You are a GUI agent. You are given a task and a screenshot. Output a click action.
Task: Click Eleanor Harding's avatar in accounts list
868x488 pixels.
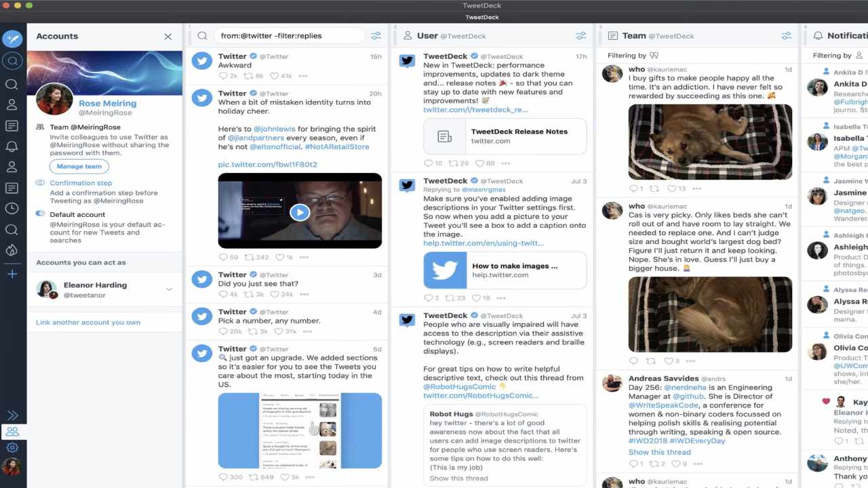point(47,289)
